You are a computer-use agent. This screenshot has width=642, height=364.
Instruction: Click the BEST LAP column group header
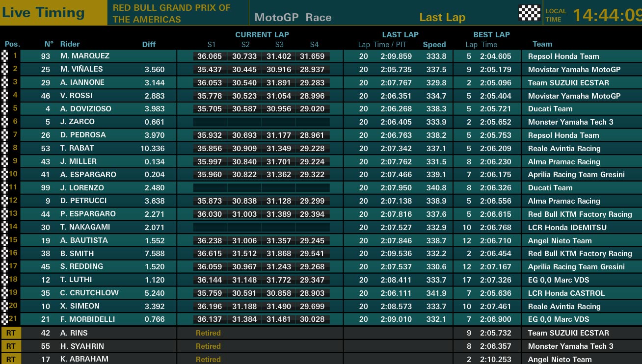491,34
